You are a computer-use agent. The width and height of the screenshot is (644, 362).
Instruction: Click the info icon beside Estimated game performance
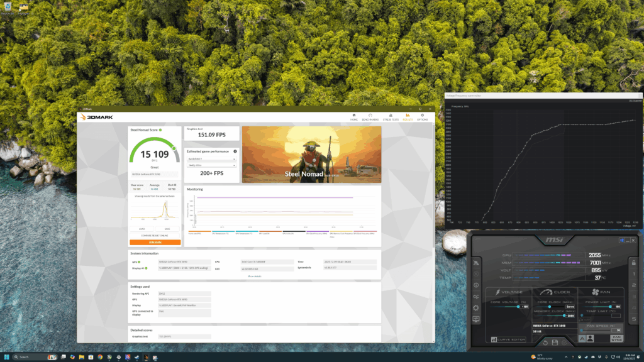[235, 151]
